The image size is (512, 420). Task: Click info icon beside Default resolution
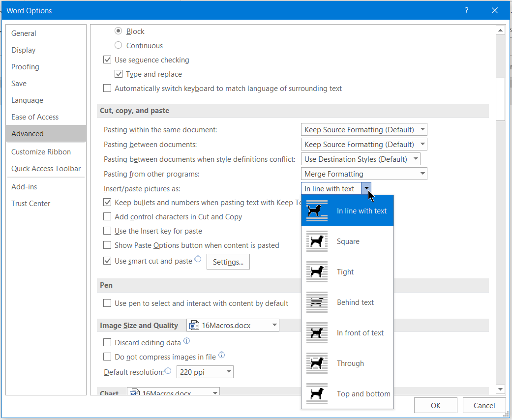click(x=168, y=370)
